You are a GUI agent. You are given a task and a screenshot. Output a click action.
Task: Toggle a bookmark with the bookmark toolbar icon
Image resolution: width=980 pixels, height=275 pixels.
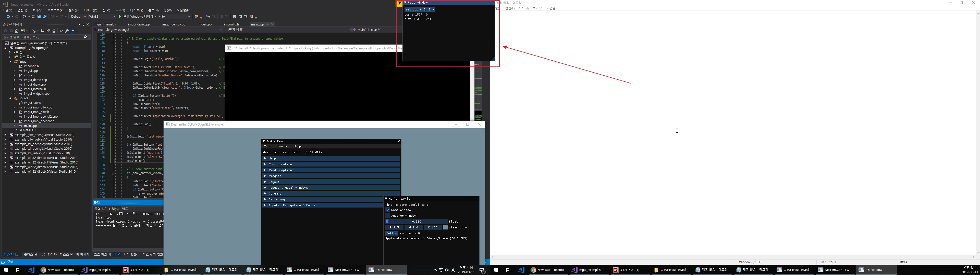coord(234,16)
